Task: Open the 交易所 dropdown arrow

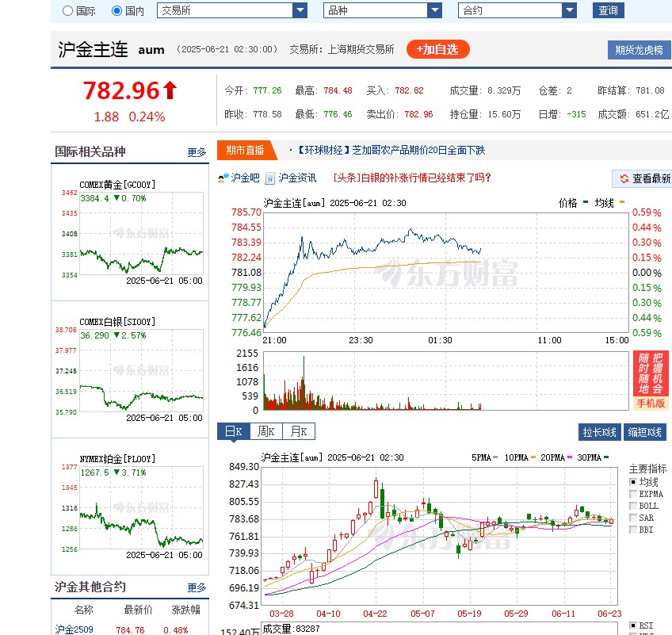Action: pos(300,10)
